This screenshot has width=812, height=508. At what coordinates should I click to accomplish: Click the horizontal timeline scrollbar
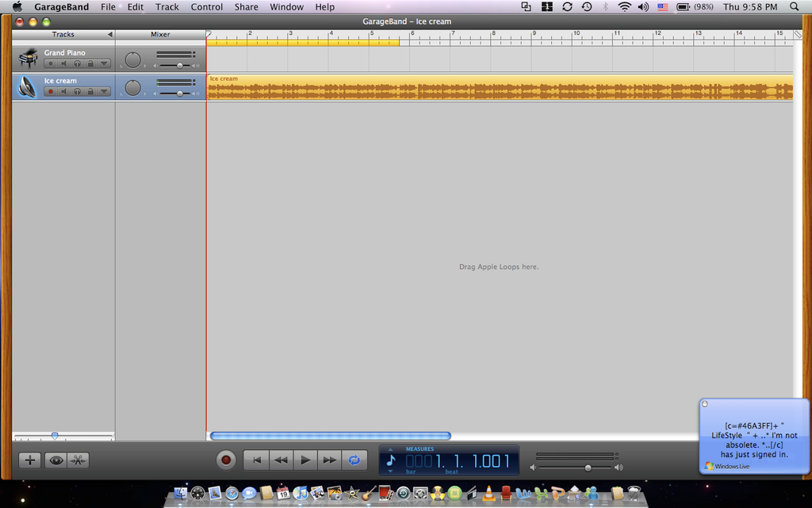click(331, 436)
